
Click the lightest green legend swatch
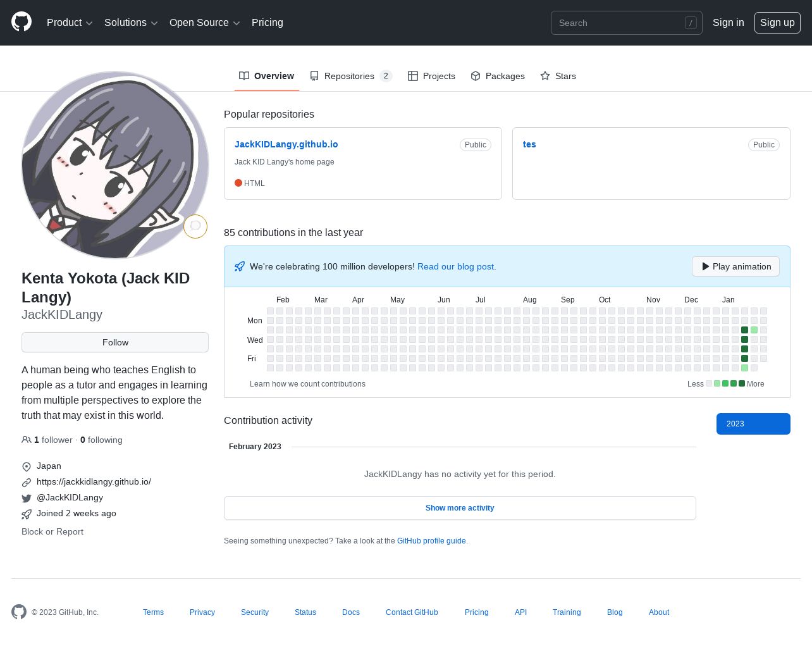coord(717,383)
